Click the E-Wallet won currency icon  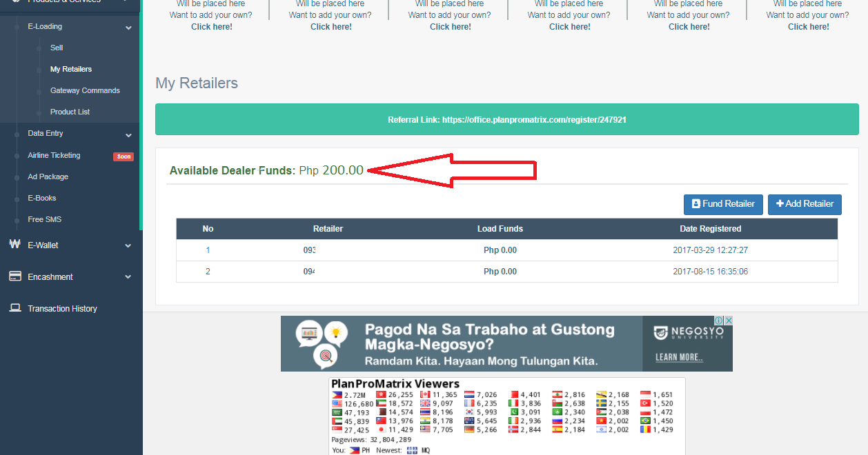point(14,244)
